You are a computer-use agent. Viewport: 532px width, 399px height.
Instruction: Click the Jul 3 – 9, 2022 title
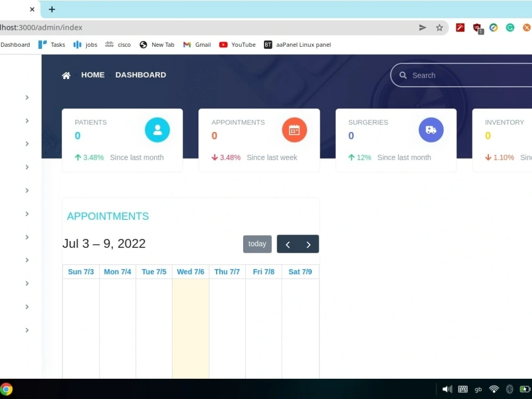coord(104,244)
